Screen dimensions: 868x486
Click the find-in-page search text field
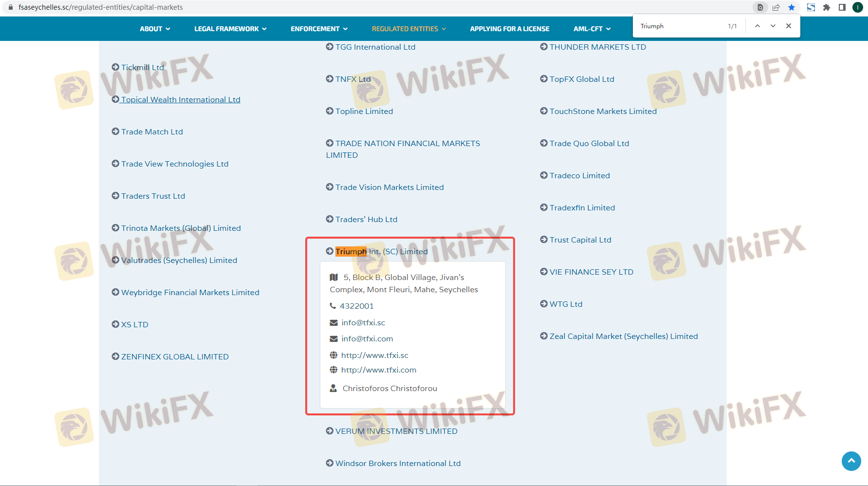(679, 26)
